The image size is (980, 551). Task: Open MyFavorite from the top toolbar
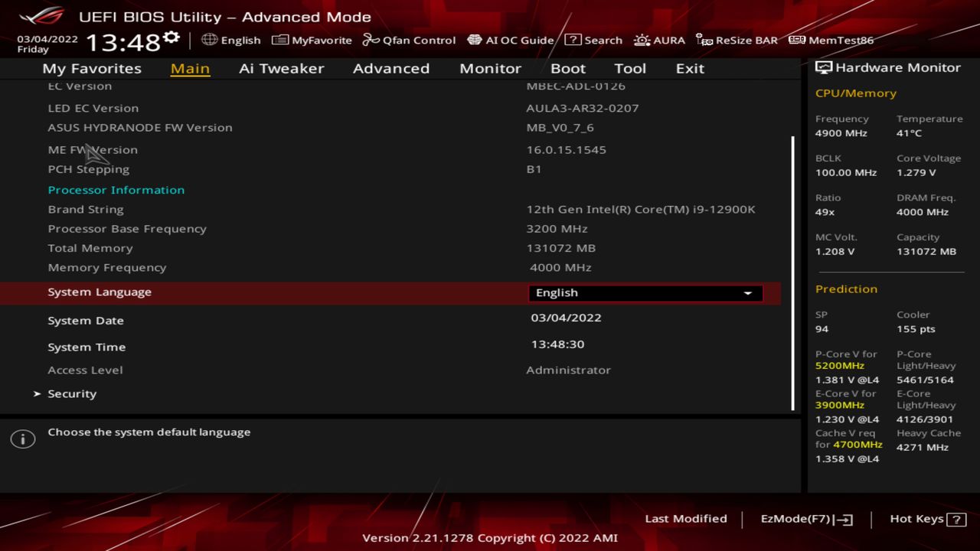(x=312, y=40)
